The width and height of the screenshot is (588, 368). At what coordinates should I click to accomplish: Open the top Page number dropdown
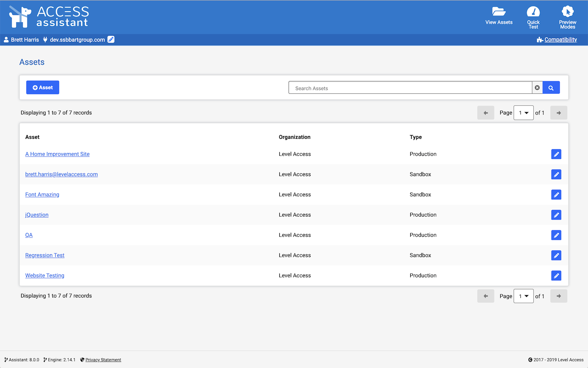click(x=523, y=113)
